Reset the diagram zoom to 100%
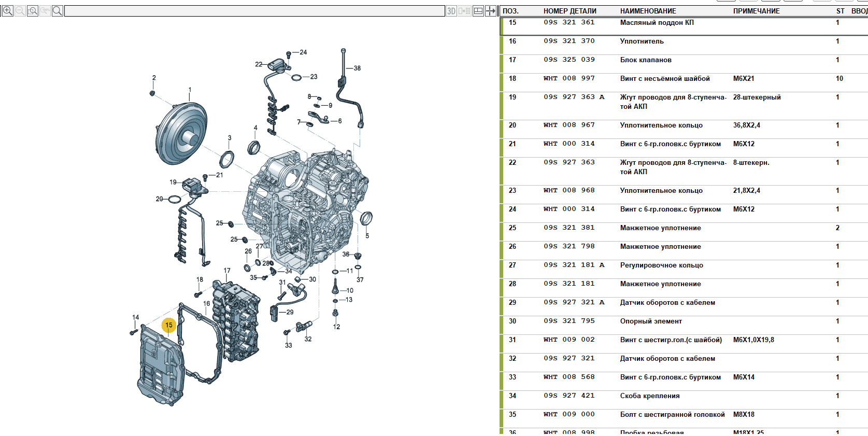 45,11
